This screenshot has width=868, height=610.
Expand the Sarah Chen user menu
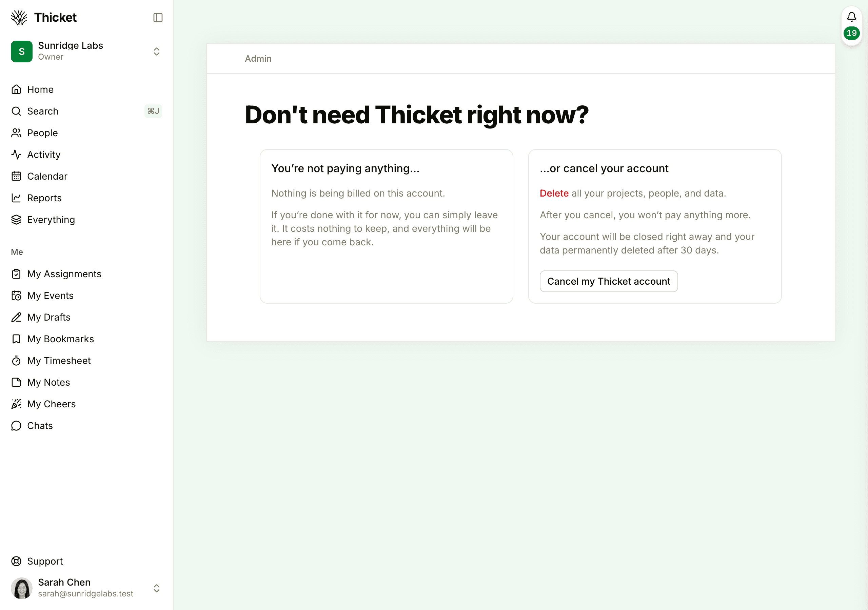coord(157,588)
